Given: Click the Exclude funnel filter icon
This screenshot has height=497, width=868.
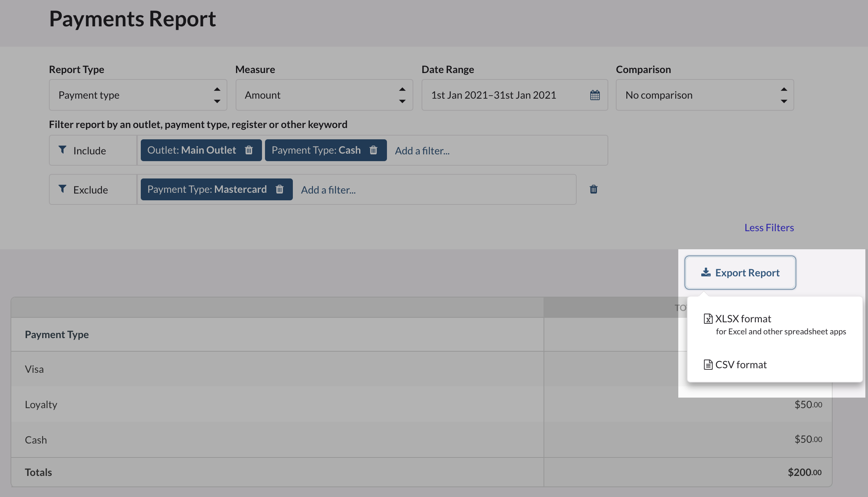Looking at the screenshot, I should click(x=62, y=189).
